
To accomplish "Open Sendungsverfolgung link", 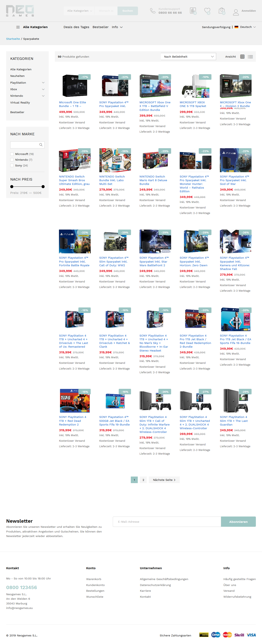I will [x=216, y=27].
